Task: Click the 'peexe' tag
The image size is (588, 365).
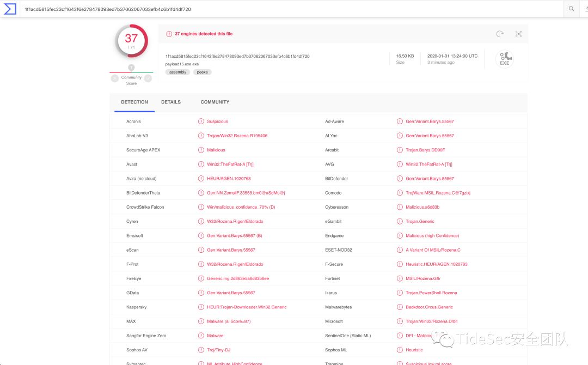Action: point(203,72)
